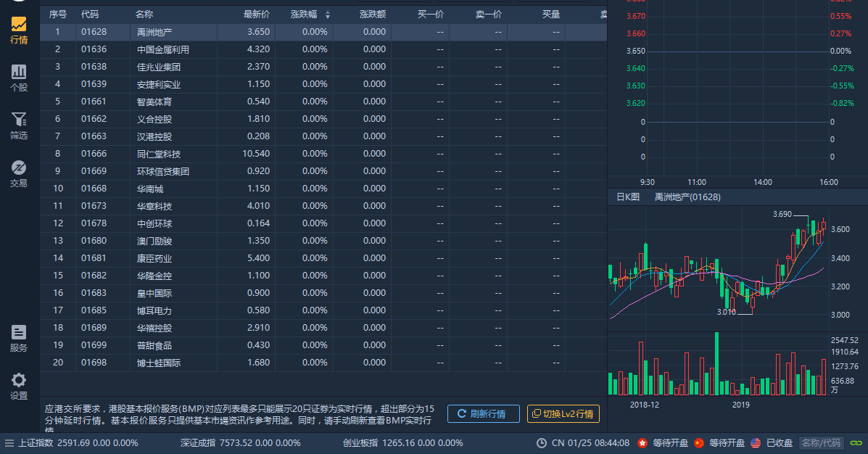Screen dimensions: 868x454
Task: Click the 买量 column header
Action: tap(551, 15)
